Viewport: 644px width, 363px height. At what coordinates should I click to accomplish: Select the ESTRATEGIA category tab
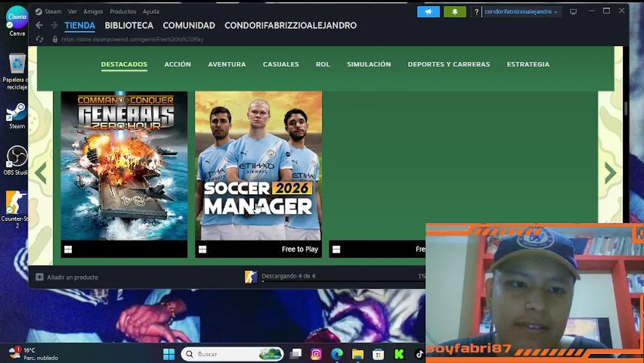(x=528, y=65)
